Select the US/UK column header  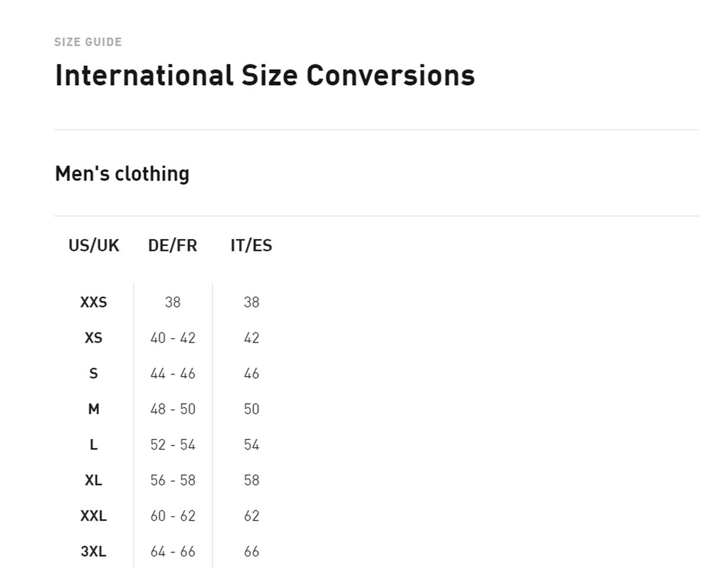[93, 245]
